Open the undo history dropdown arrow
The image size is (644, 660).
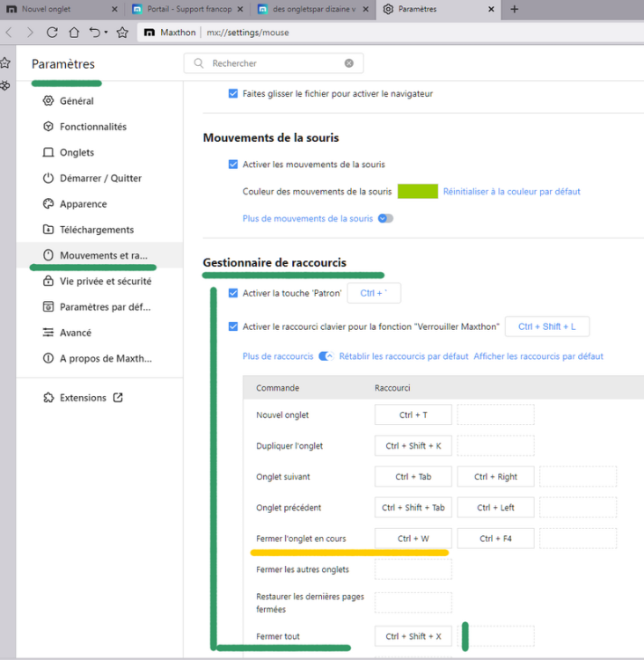coord(106,33)
